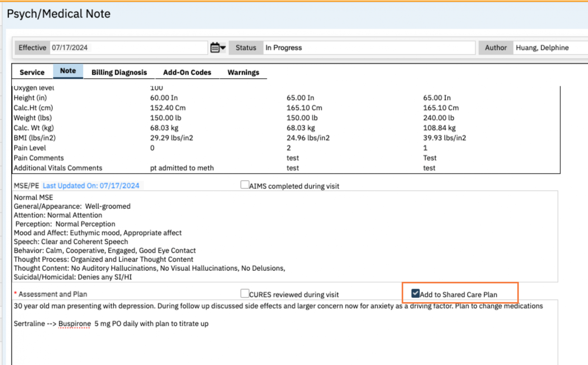Screen dimensions: 588x365
Task: Click the Last Updated On 07/17/2024 link
Action: click(x=91, y=186)
